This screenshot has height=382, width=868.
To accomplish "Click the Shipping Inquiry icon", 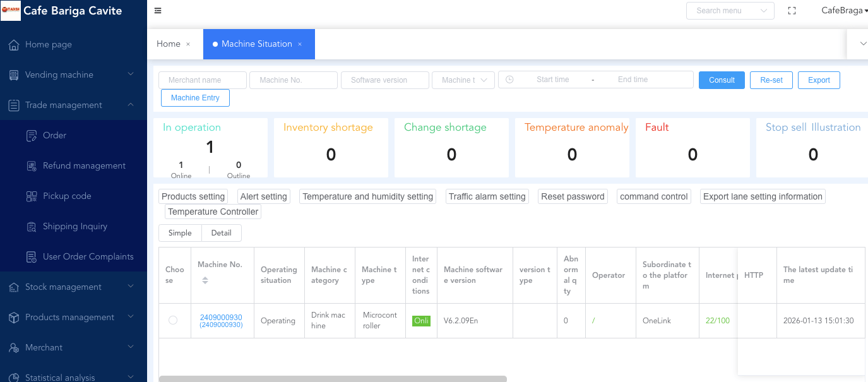I will [x=32, y=227].
